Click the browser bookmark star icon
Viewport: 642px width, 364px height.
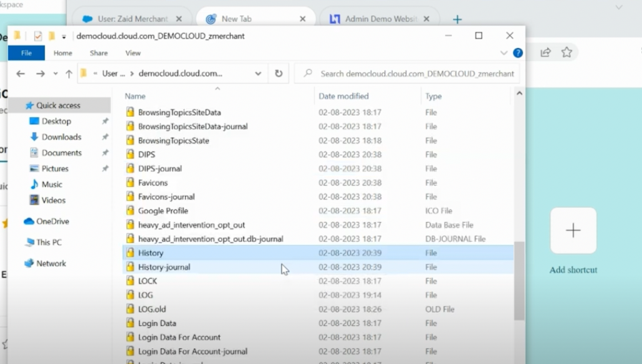pos(566,52)
